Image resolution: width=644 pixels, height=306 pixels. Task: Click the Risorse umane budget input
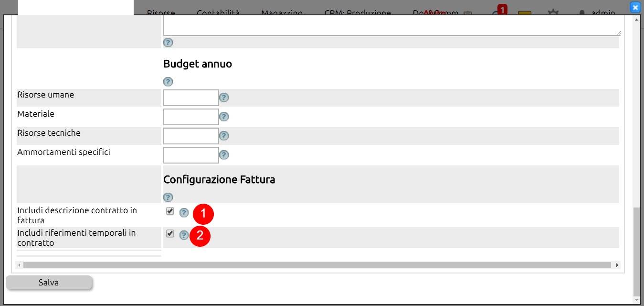tap(191, 98)
